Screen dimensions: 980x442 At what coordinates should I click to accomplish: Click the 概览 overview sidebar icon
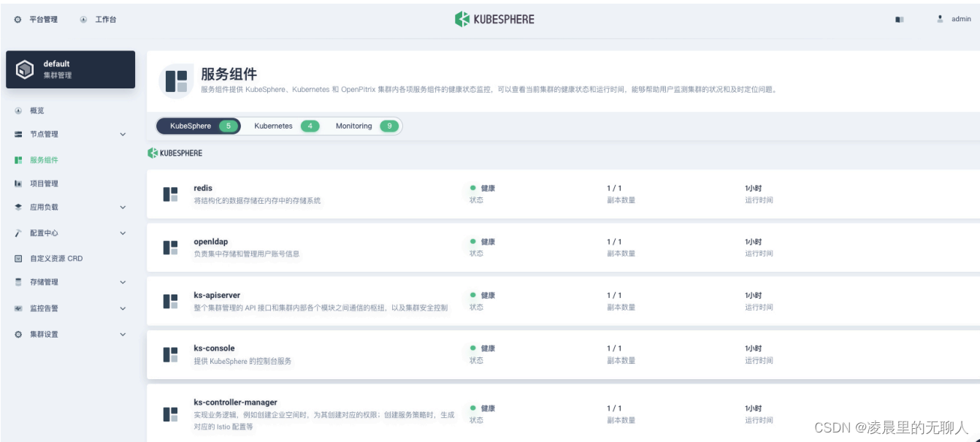pos(18,111)
